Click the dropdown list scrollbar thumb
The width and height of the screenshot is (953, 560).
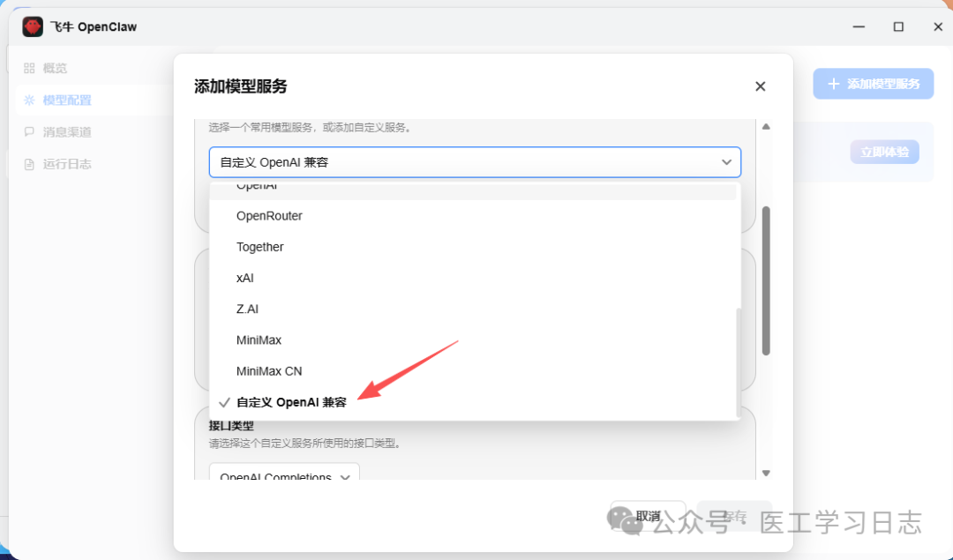click(739, 362)
